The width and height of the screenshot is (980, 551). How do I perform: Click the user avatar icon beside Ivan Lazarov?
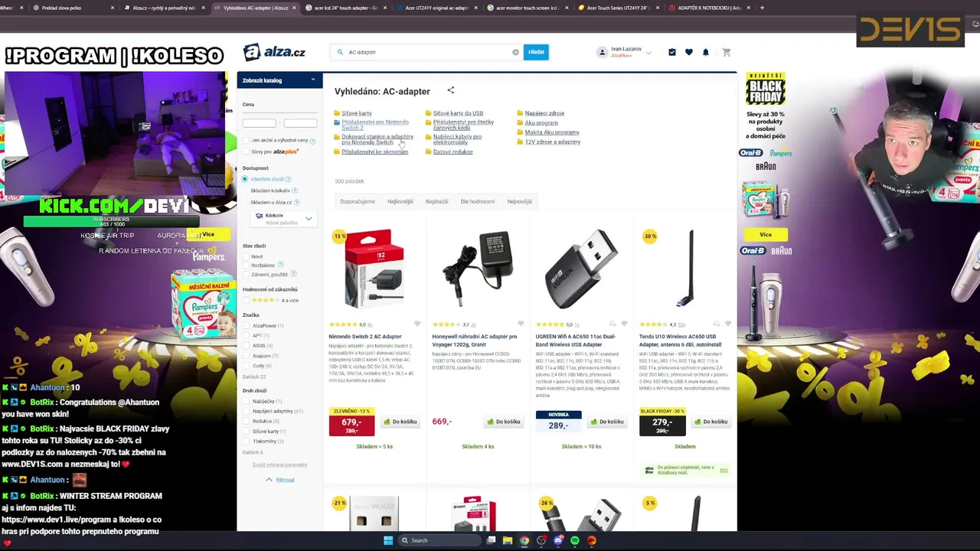(x=603, y=52)
